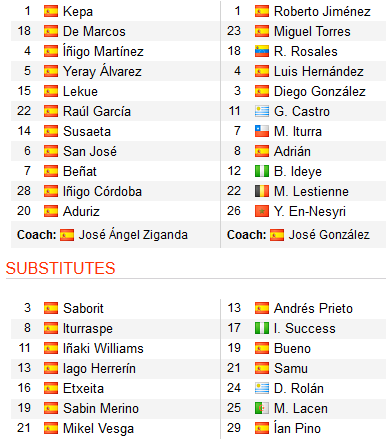Open player Iñigo Martínez

tap(103, 51)
